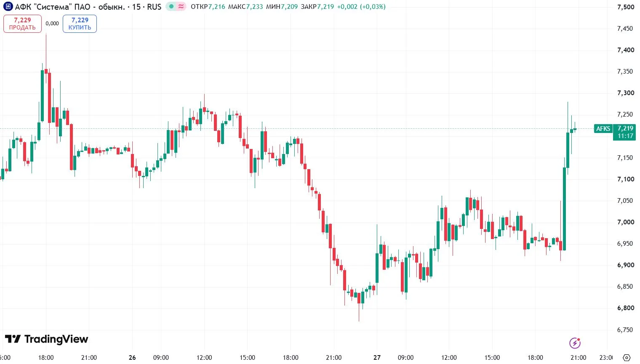Viewport: 640px width, 364px height.
Task: Click the date label 26 on time axis
Action: (x=132, y=358)
